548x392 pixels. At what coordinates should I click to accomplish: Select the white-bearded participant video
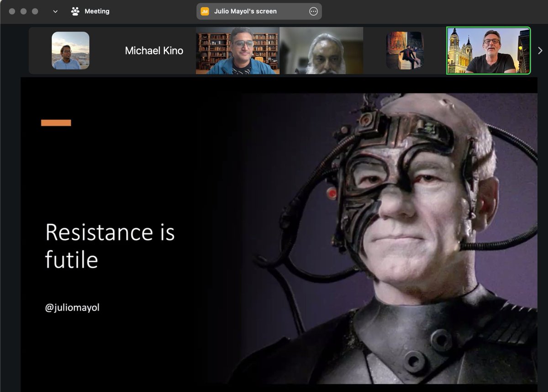(x=321, y=51)
